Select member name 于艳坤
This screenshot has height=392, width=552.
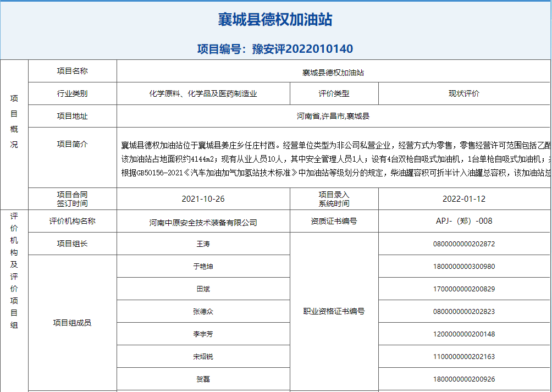203,267
